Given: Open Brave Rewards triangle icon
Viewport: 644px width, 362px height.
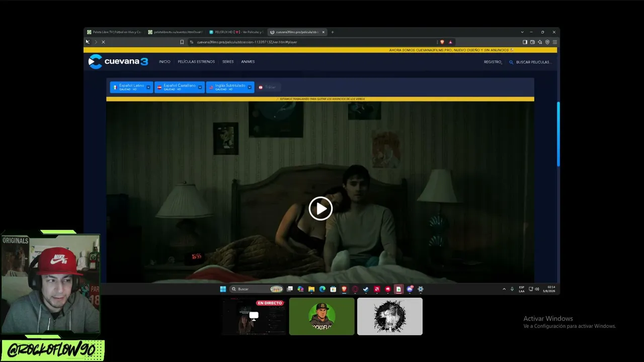Looking at the screenshot, I should (x=450, y=42).
